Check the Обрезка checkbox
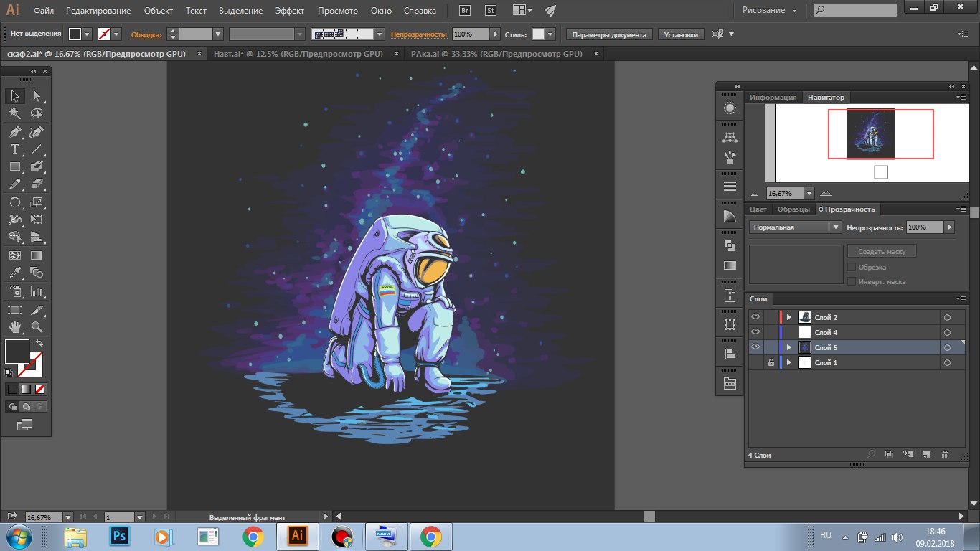 tap(852, 267)
